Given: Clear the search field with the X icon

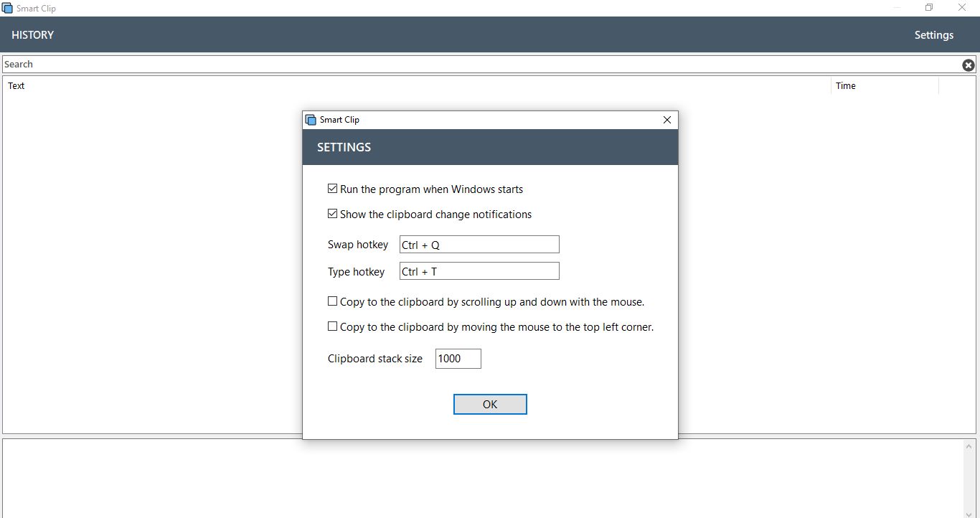Looking at the screenshot, I should click(x=969, y=65).
